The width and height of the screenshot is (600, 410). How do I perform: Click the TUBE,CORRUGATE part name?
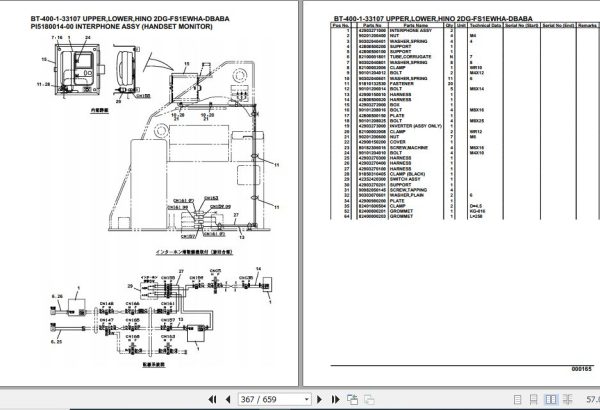pos(410,57)
